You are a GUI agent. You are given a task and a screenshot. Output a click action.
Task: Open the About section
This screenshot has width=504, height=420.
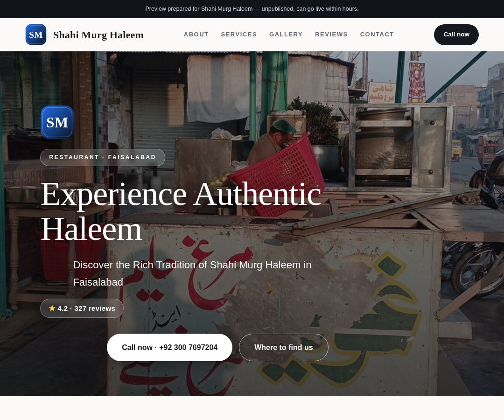(x=196, y=35)
